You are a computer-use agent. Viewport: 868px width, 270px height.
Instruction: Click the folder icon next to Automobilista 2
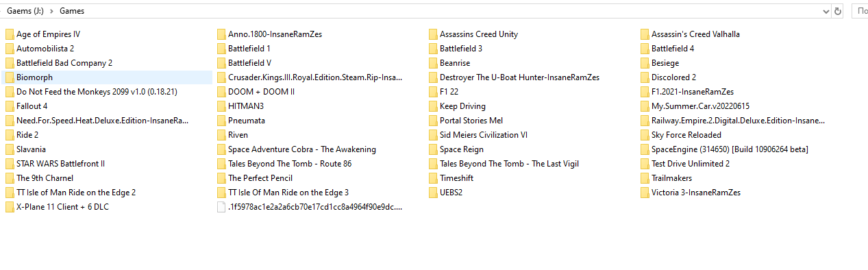point(10,49)
